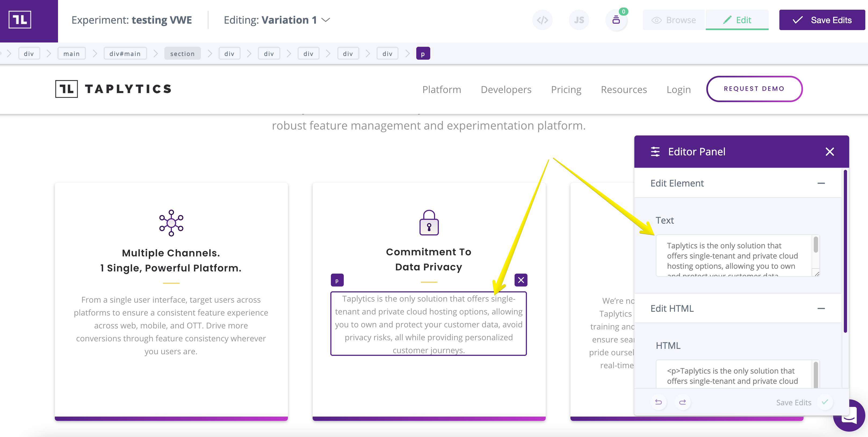Click the REQUEST DEMO button

754,89
